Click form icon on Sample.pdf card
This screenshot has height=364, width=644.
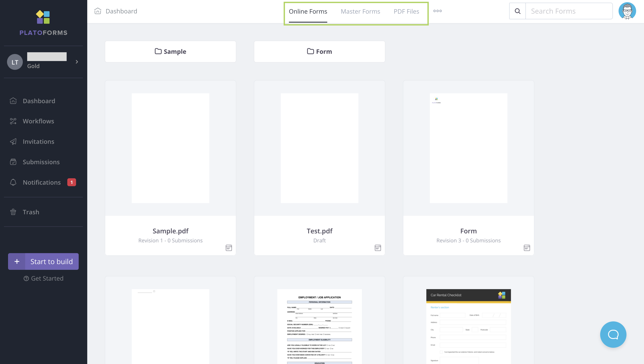tap(229, 248)
